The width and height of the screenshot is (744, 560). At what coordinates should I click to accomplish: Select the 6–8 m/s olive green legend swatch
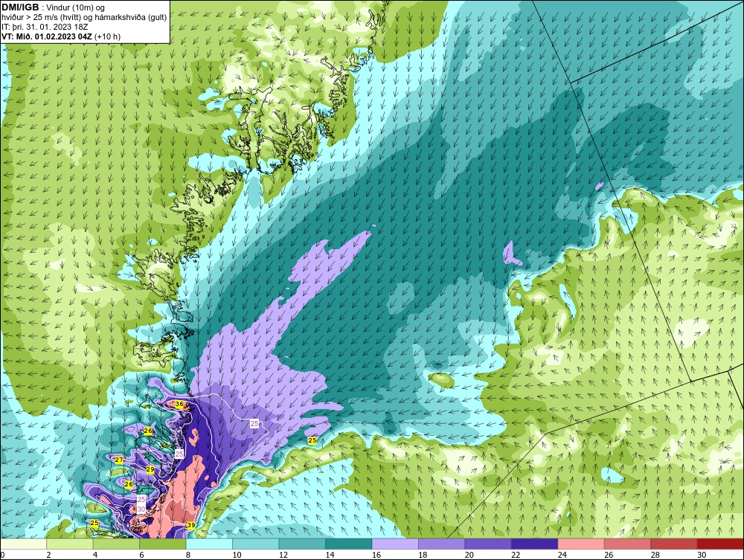(163, 544)
